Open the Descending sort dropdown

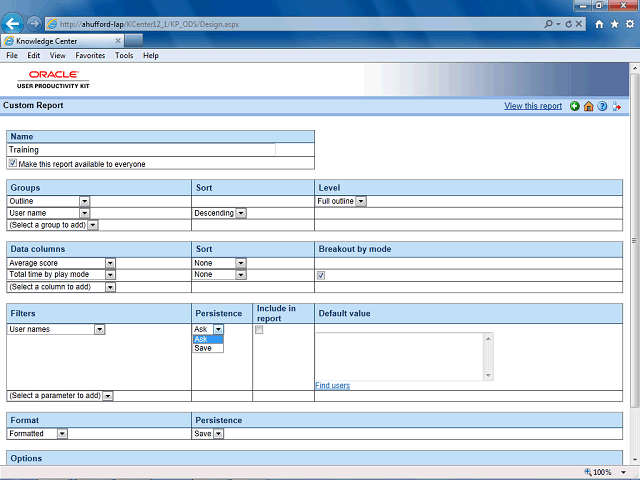[241, 213]
